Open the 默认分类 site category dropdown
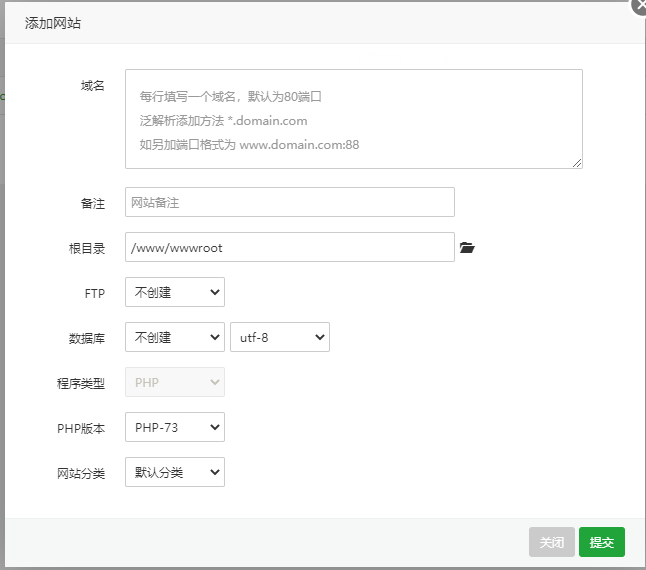The width and height of the screenshot is (646, 570). pyautogui.click(x=174, y=472)
